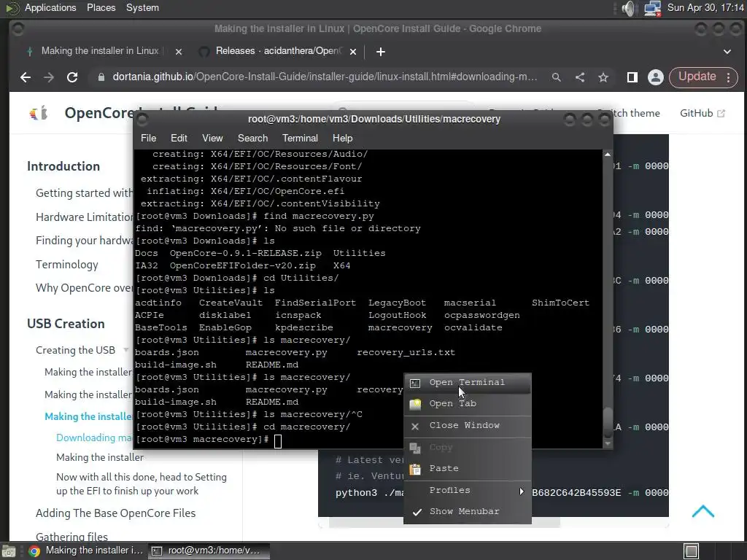Choose Open Tab from the context menu
Image resolution: width=747 pixels, height=560 pixels.
click(468, 404)
